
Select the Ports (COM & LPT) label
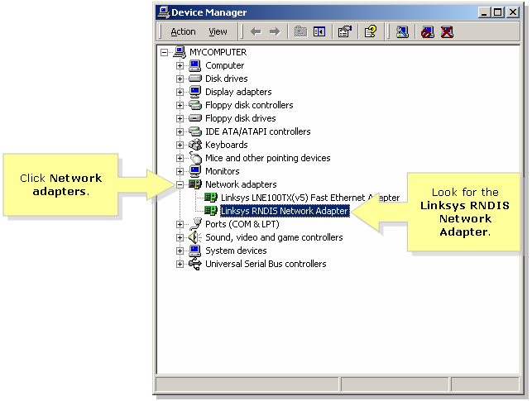[242, 224]
